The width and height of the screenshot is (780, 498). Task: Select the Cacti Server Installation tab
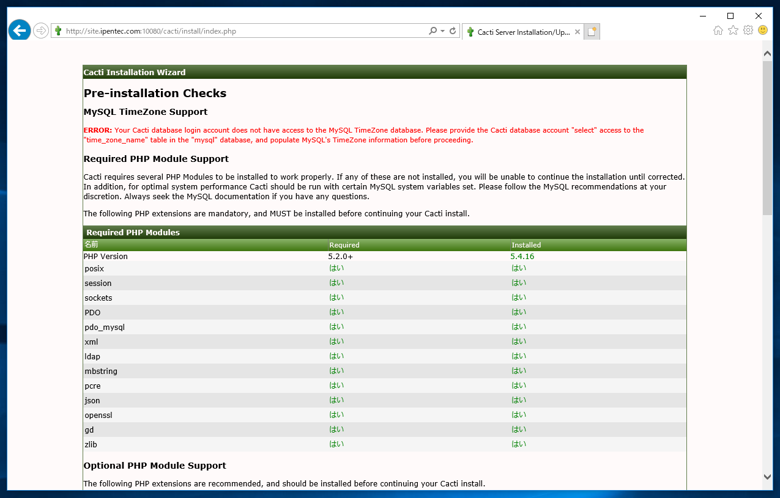coord(523,32)
